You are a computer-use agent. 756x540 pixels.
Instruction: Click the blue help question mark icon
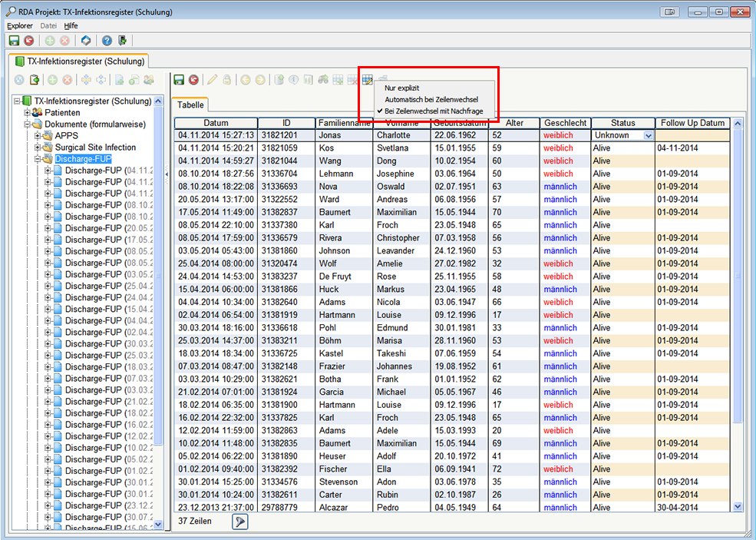(x=107, y=41)
